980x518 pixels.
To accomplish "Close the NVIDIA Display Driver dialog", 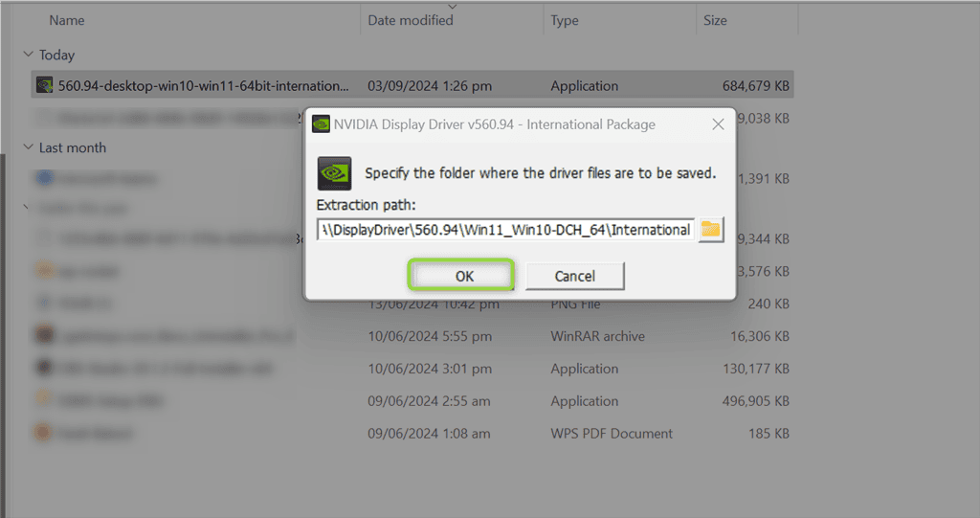I will 718,124.
